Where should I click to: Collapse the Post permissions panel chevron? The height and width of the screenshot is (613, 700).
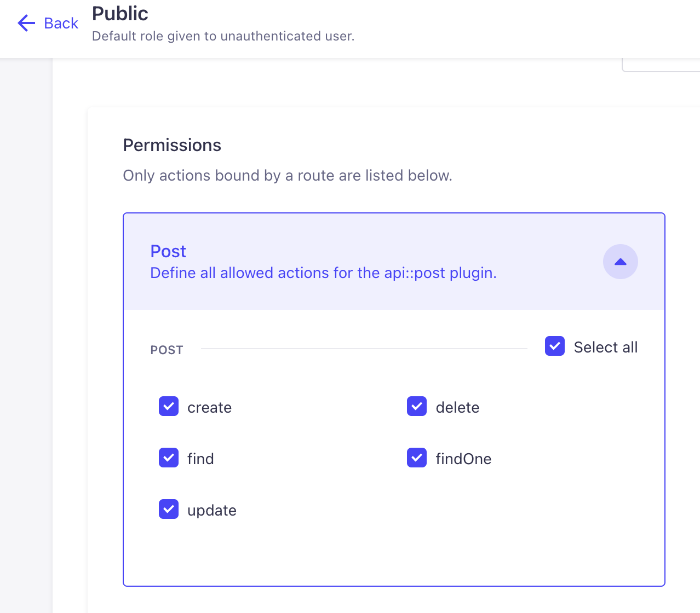tap(620, 262)
